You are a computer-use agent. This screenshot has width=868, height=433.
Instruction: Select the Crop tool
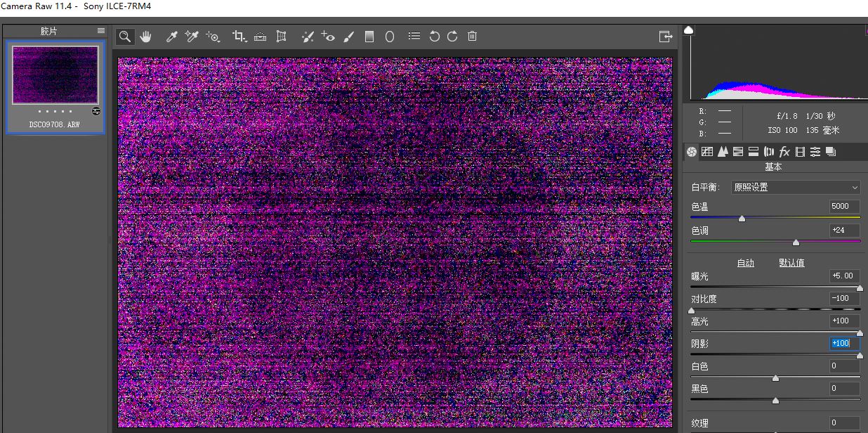(239, 37)
